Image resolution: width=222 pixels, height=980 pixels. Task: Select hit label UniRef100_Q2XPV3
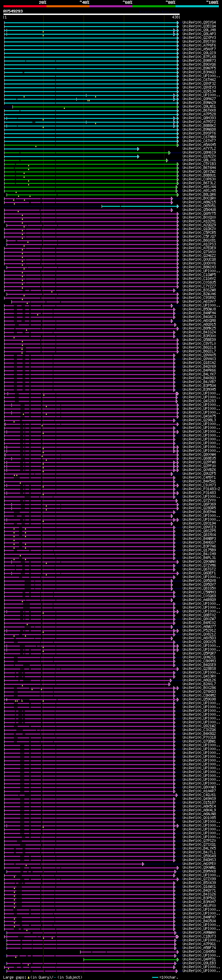click(199, 38)
